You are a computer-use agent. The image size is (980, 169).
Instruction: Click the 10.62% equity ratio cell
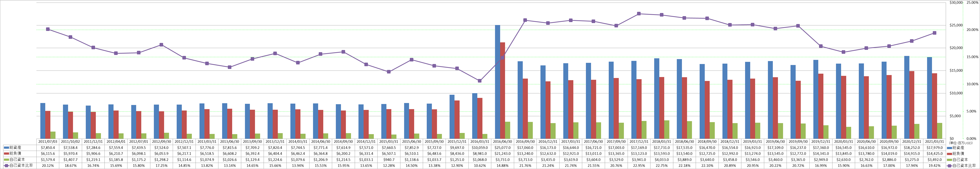tap(480, 166)
